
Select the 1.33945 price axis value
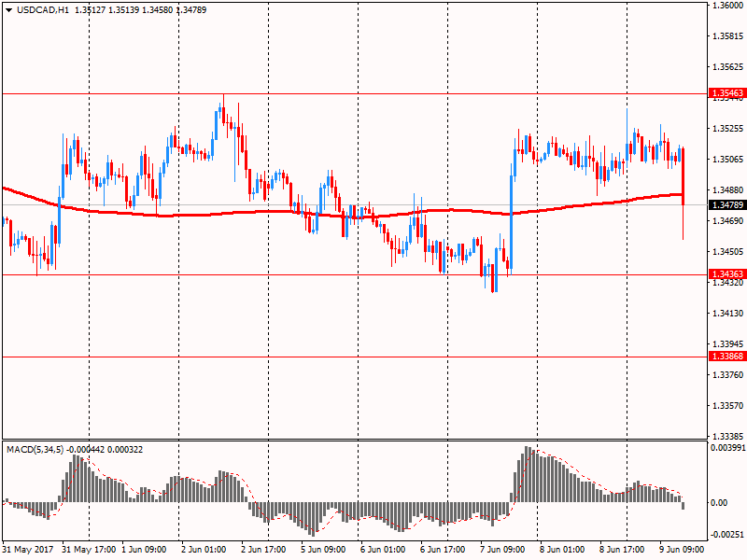pyautogui.click(x=728, y=343)
